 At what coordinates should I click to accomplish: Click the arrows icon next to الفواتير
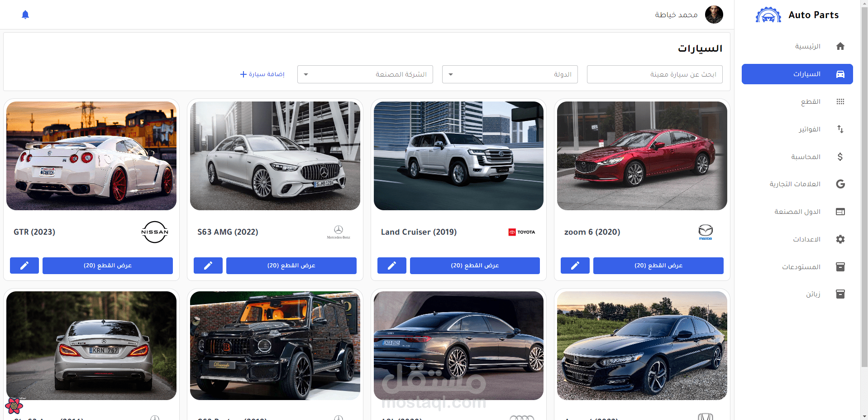840,129
